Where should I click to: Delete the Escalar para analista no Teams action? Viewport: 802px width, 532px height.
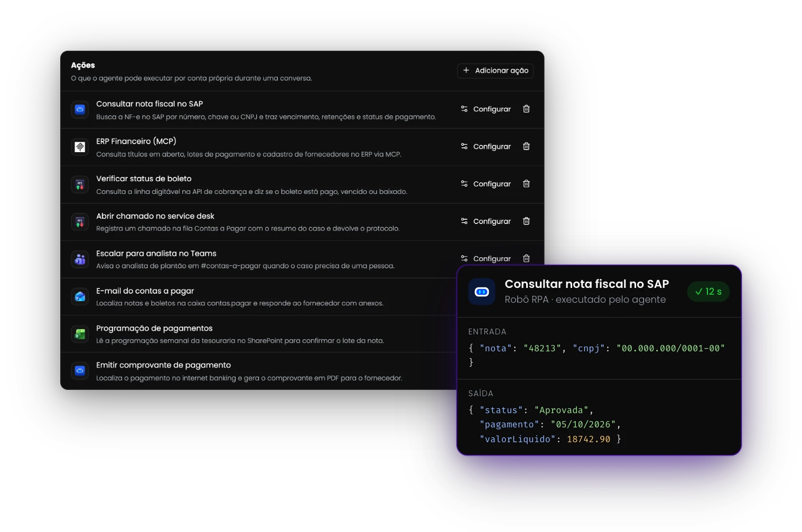pyautogui.click(x=526, y=258)
